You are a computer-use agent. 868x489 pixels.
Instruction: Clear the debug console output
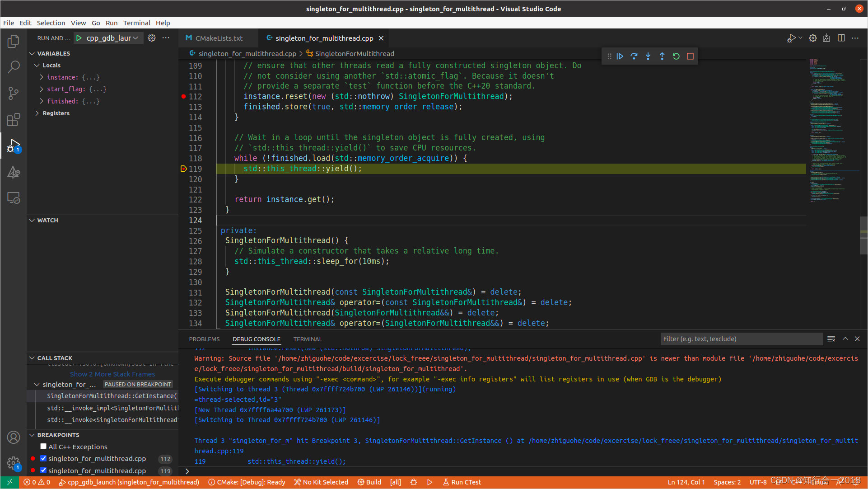[x=831, y=339]
